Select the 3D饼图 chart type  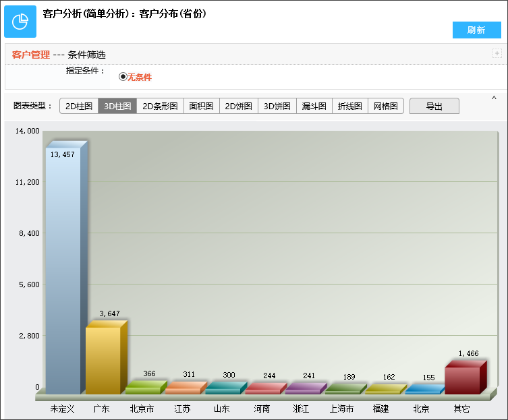tap(277, 106)
